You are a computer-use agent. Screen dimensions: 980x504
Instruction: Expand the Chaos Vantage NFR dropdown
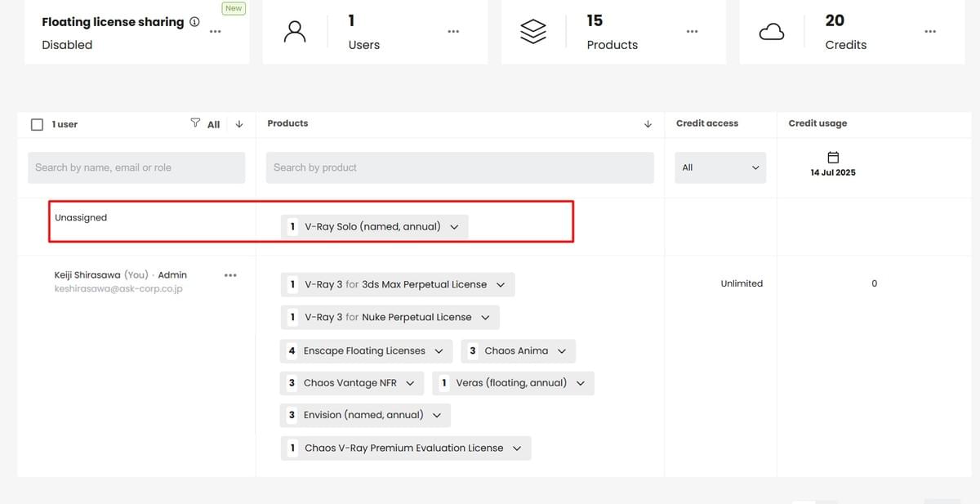tap(410, 383)
